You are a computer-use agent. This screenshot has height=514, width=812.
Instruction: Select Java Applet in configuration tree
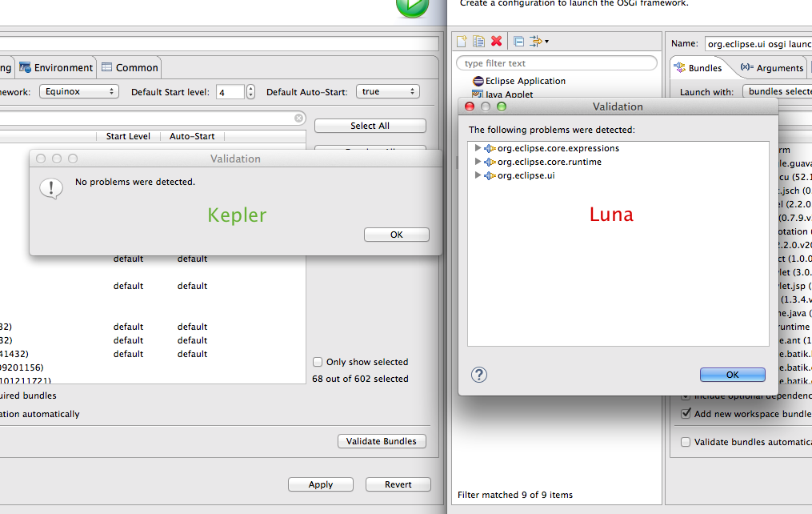(x=509, y=94)
